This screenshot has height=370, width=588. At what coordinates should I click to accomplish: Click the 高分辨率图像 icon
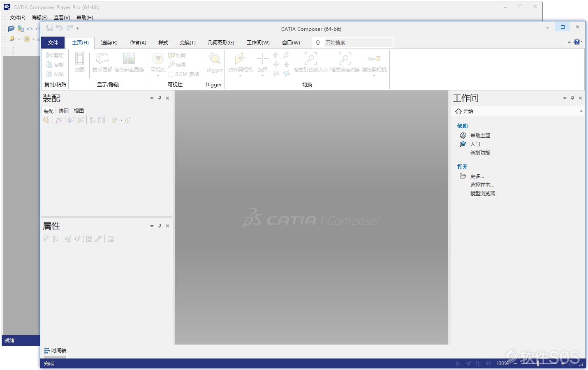click(x=129, y=58)
